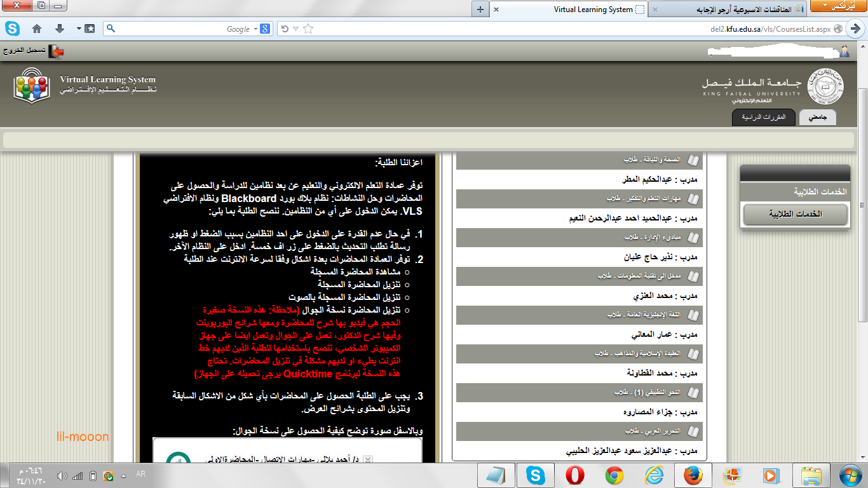Click book icon beside التحرير العربي course
This screenshot has height=488, width=868.
[x=692, y=431]
